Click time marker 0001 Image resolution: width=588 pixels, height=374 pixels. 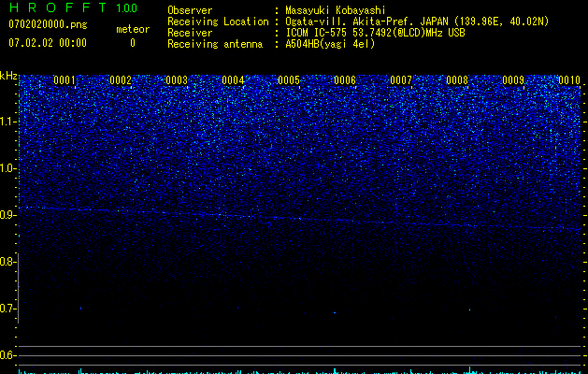pos(65,80)
